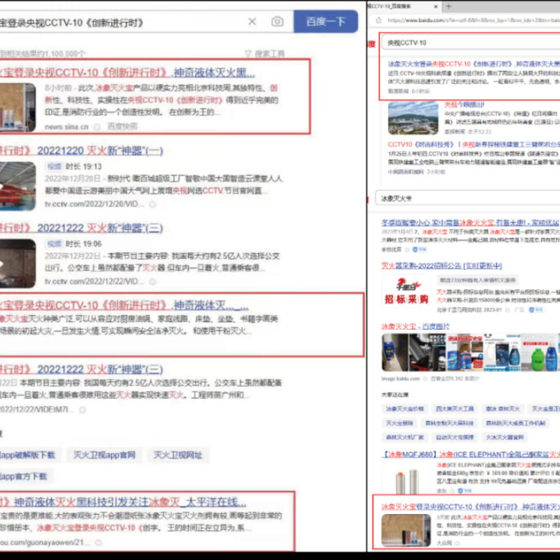Click 保障 badge under the ICE ELEPHANT listing

click(x=466, y=491)
